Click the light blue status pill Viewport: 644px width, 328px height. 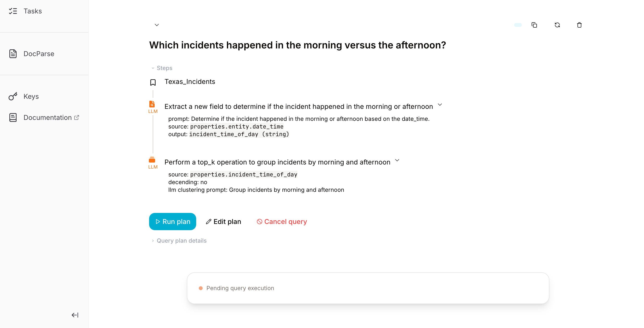[518, 25]
